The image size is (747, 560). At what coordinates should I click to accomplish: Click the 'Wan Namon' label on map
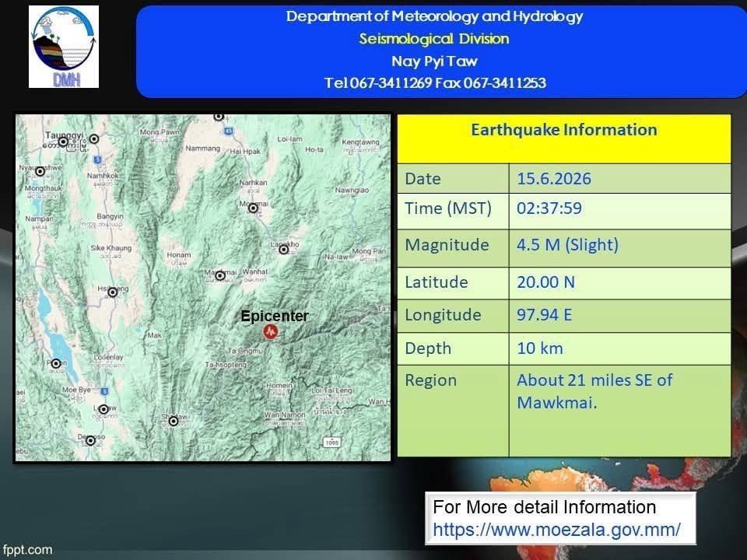[x=285, y=415]
